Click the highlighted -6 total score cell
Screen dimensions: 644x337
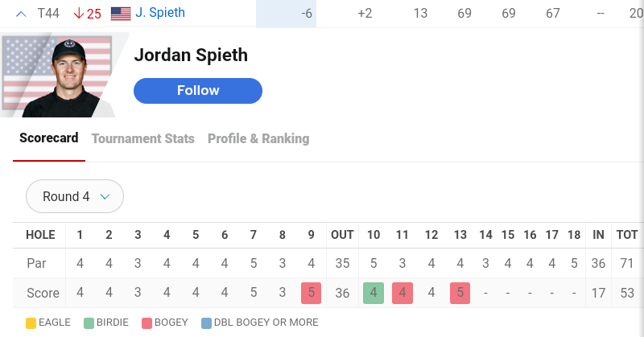click(x=286, y=14)
